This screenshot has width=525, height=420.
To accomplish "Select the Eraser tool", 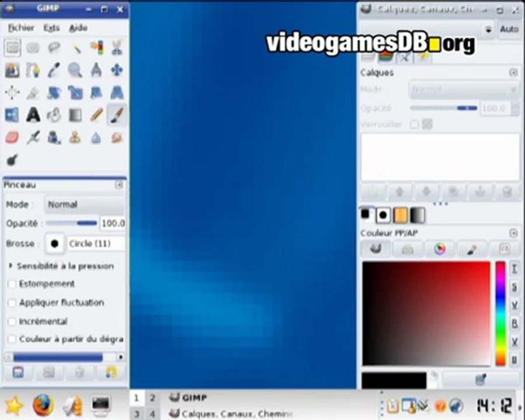I will (x=13, y=138).
